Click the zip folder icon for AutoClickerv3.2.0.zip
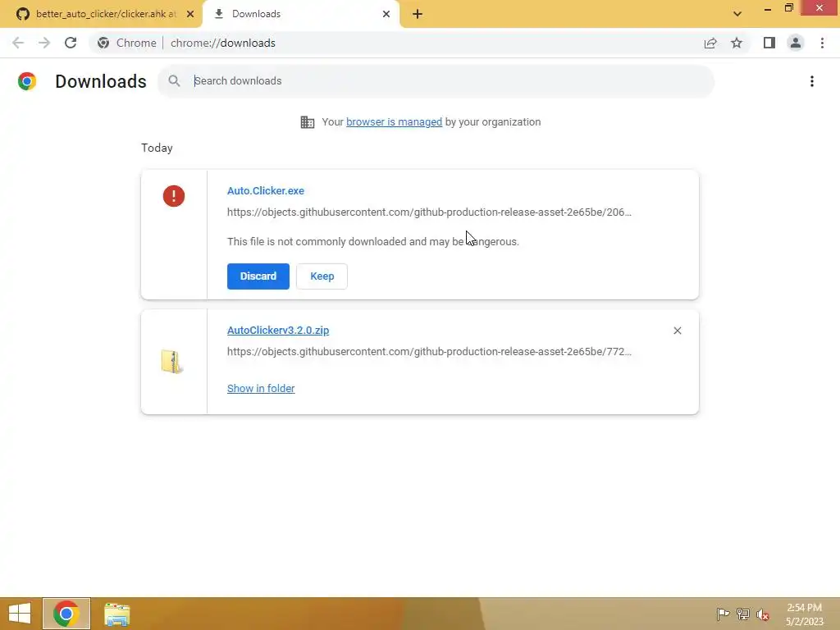This screenshot has height=630, width=840. click(172, 362)
